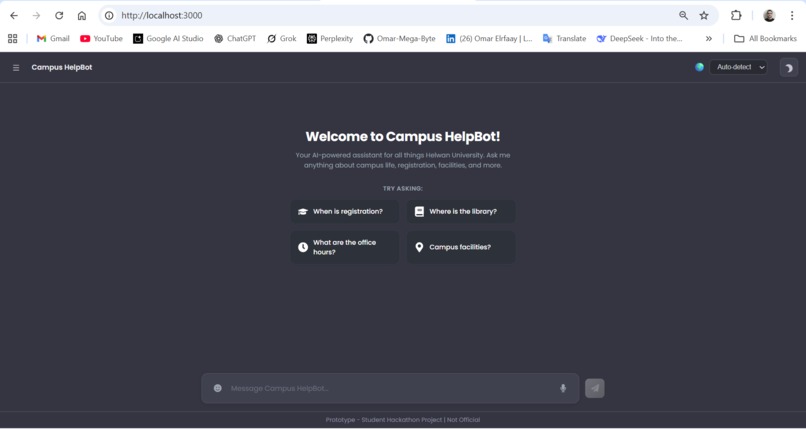The image size is (806, 429).
Task: Open the Google AI Studio bookmark
Action: click(x=168, y=39)
